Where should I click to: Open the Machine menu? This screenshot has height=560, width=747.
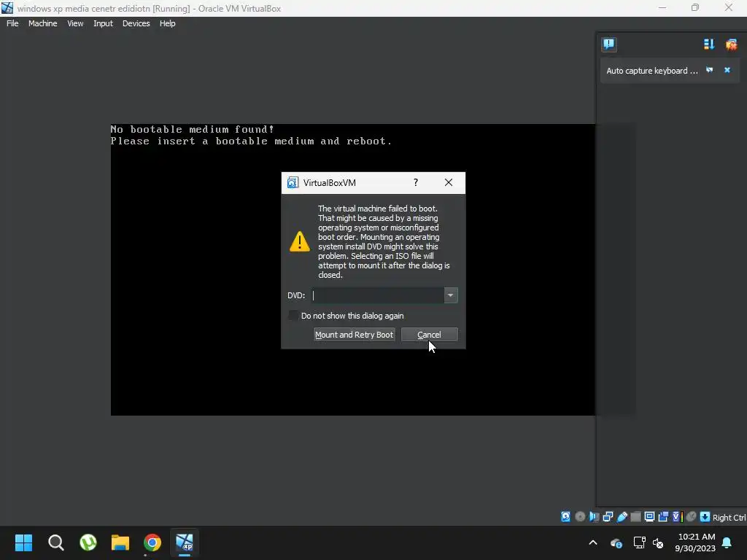pos(42,23)
